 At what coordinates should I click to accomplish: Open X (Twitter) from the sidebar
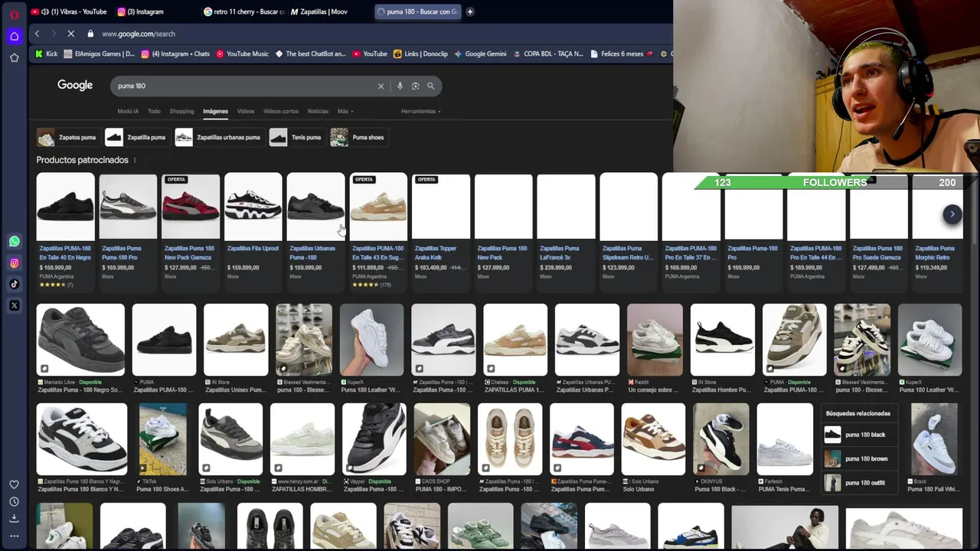(14, 305)
